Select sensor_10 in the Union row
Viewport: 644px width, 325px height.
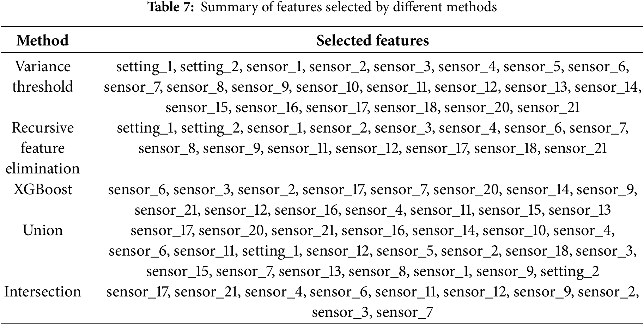coord(514,231)
